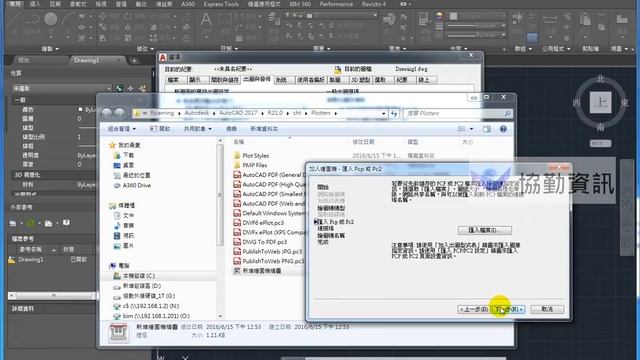Click the address bar refresh icon
The image size is (640, 360).
394,113
